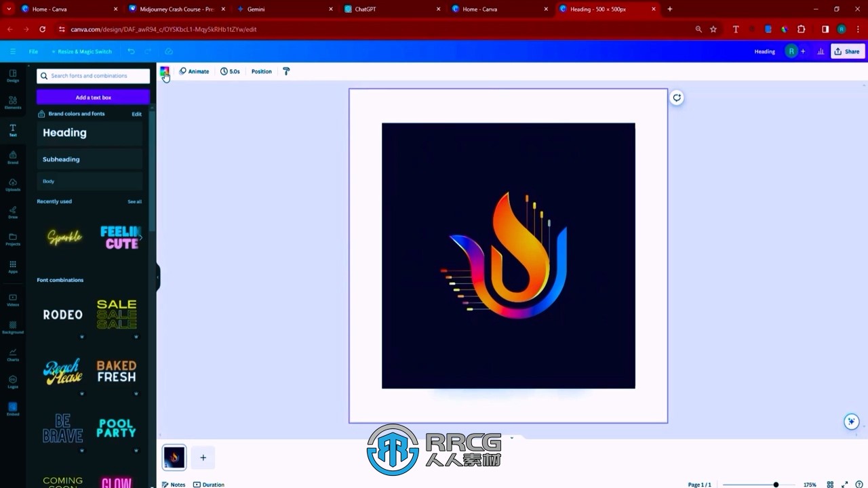Click Edit for brand colors and fonts
The width and height of the screenshot is (868, 488).
click(x=136, y=114)
